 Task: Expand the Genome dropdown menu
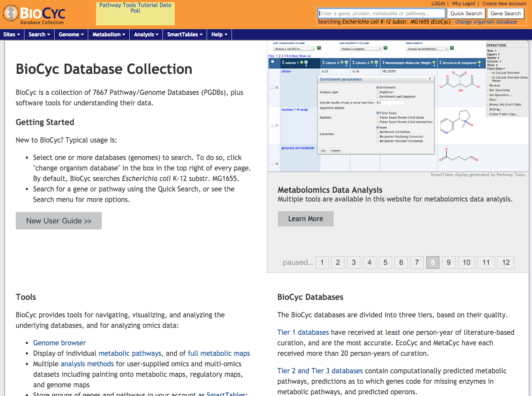pos(71,35)
